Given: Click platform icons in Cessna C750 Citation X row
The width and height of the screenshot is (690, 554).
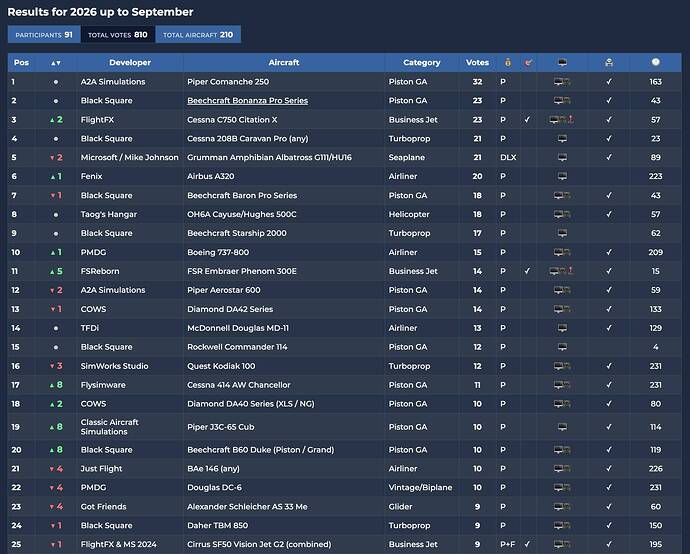Looking at the screenshot, I should pos(562,120).
